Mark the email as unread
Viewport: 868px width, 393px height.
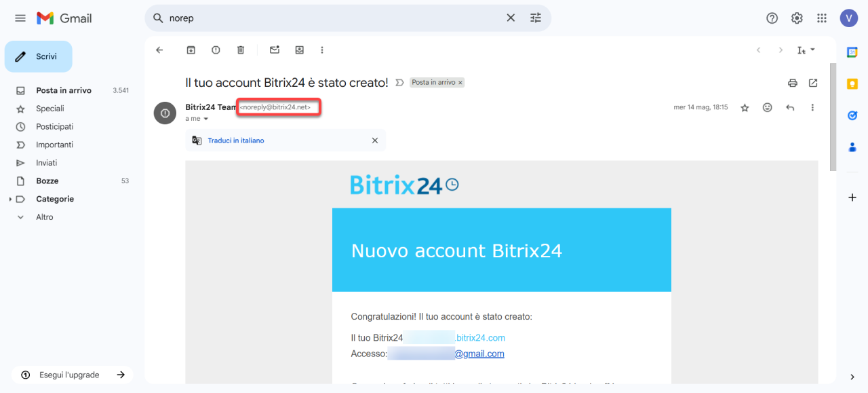pyautogui.click(x=275, y=50)
